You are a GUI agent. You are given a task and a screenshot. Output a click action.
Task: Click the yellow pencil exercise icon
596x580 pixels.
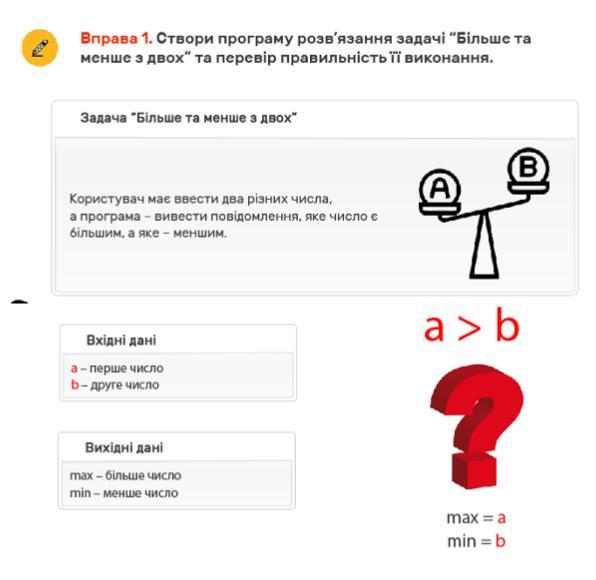40,48
